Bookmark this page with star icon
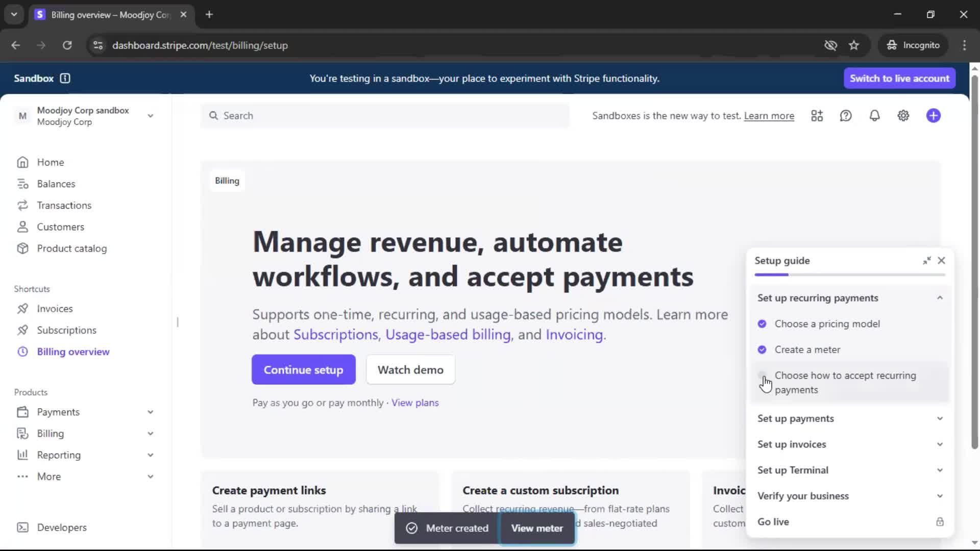Screen dimensions: 980x551 854,45
